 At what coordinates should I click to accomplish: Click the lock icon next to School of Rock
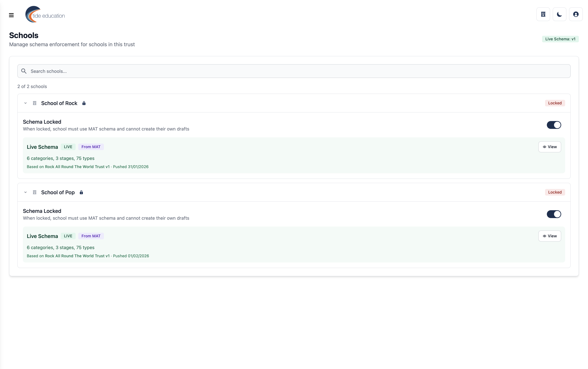coord(84,103)
